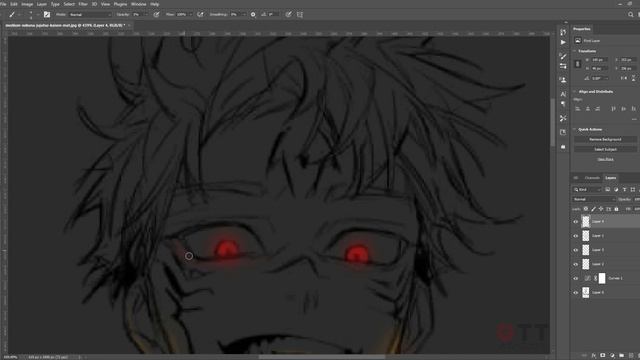The height and width of the screenshot is (360, 640).
Task: Click the canvas horizontal scrollbar
Action: click(322, 357)
